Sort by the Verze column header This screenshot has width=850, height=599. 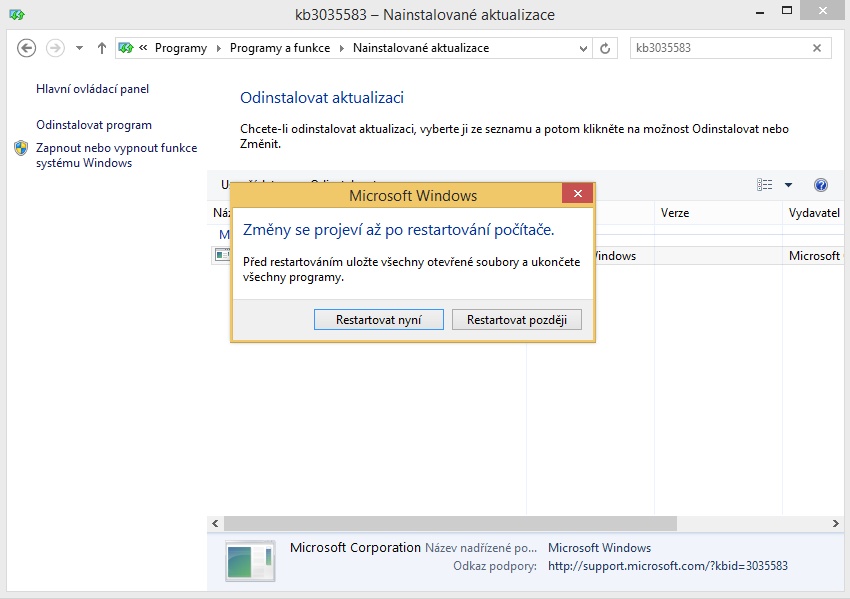(x=675, y=213)
